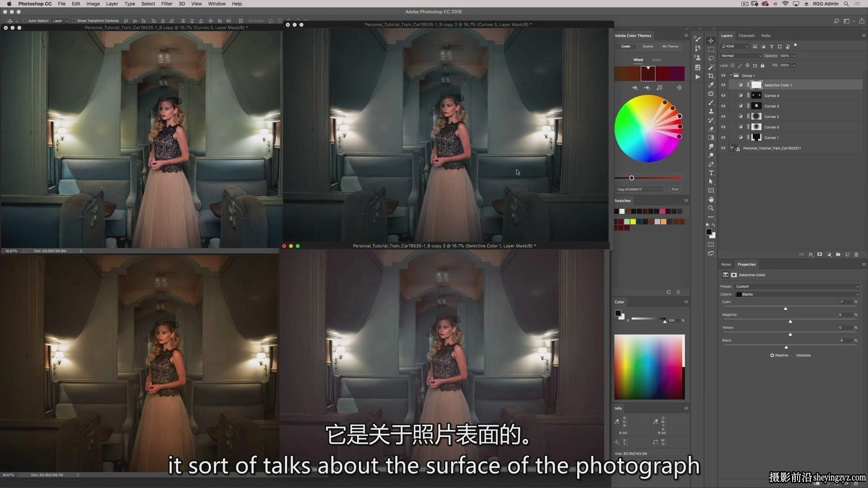Select the Absolute radio button
Image resolution: width=868 pixels, height=488 pixels.
pos(793,355)
